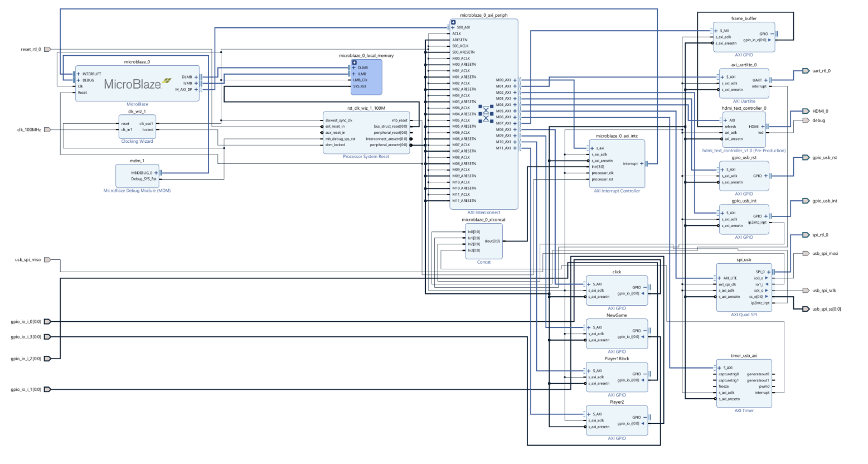Click the uart_rtl_0 output port icon
This screenshot has height=464, width=868.
806,71
